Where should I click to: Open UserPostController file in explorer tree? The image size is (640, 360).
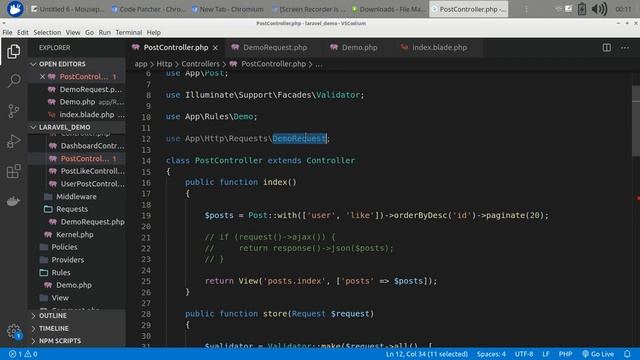77,184
